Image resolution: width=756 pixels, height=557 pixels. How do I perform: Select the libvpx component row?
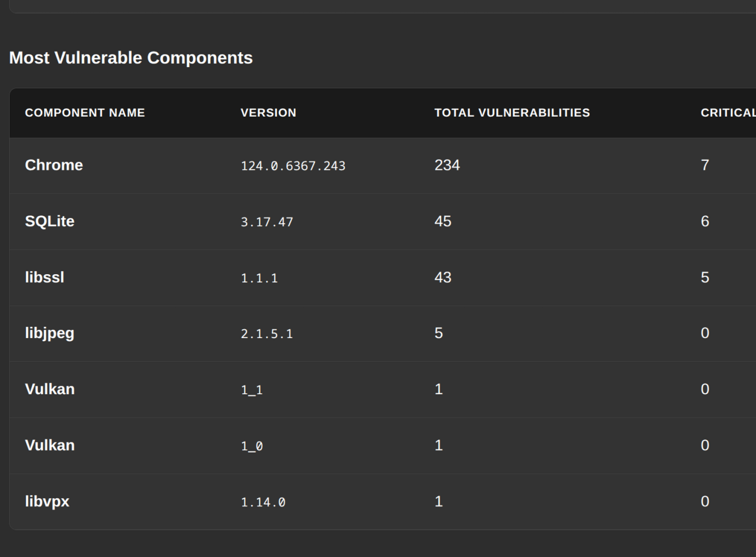point(206,501)
